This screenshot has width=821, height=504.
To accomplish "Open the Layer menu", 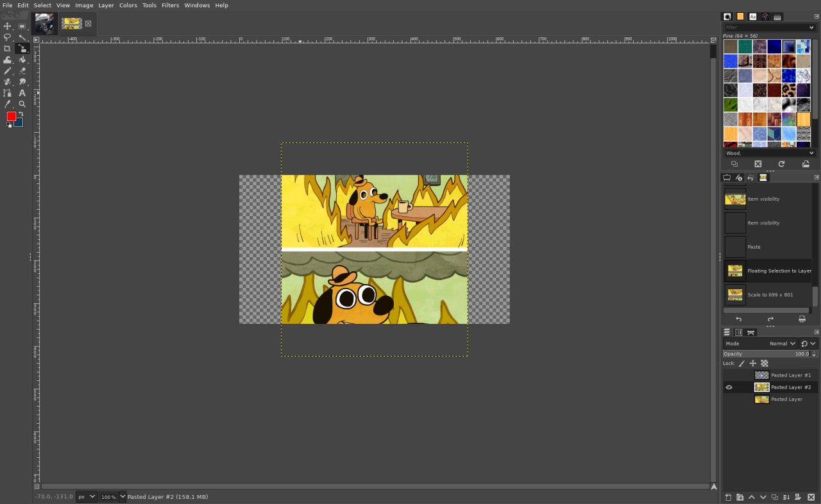I will tap(106, 5).
